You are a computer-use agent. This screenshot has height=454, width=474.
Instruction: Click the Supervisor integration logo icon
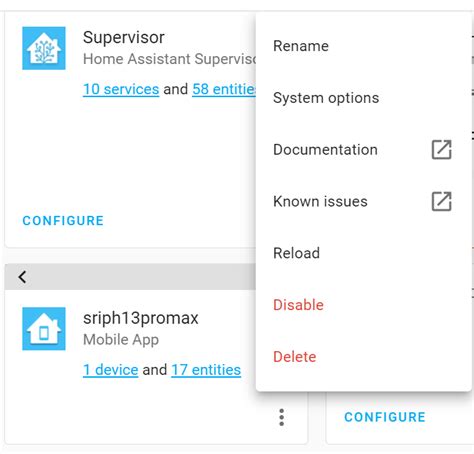44,48
